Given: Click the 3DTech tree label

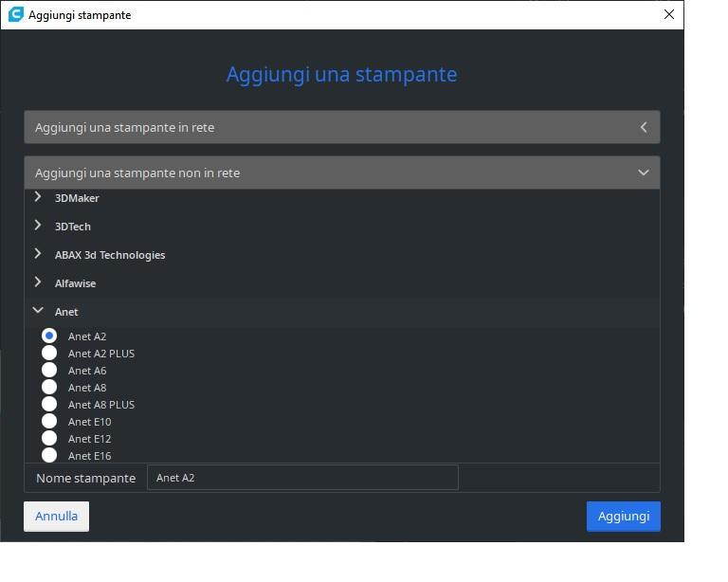Looking at the screenshot, I should pyautogui.click(x=73, y=227).
